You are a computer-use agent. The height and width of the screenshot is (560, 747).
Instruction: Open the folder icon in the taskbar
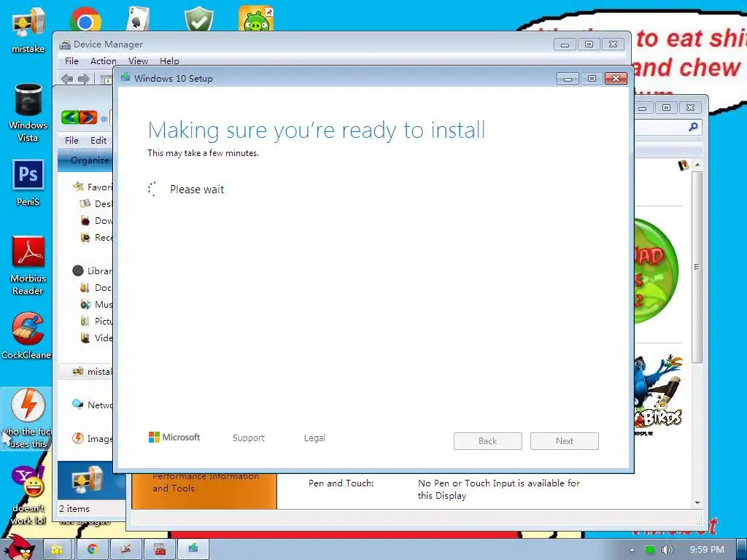57,550
